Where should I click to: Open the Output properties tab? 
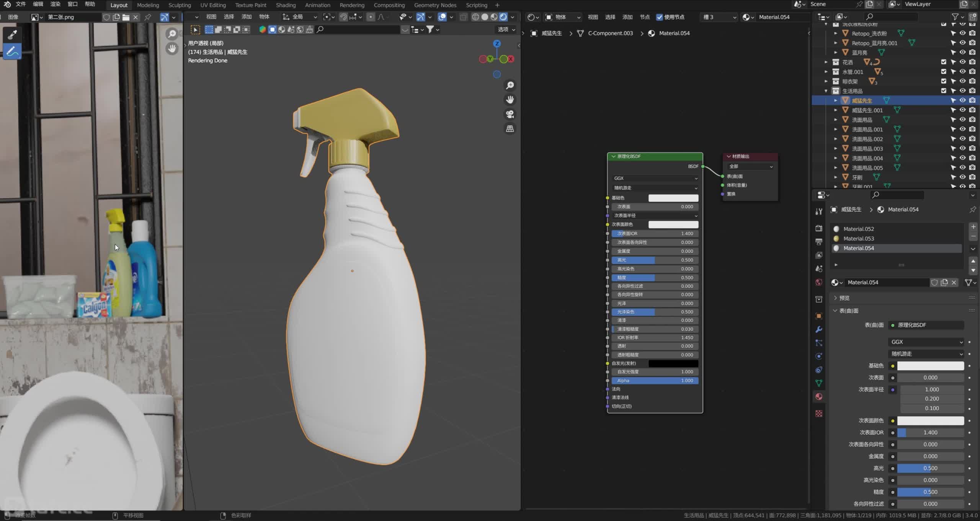pyautogui.click(x=819, y=242)
